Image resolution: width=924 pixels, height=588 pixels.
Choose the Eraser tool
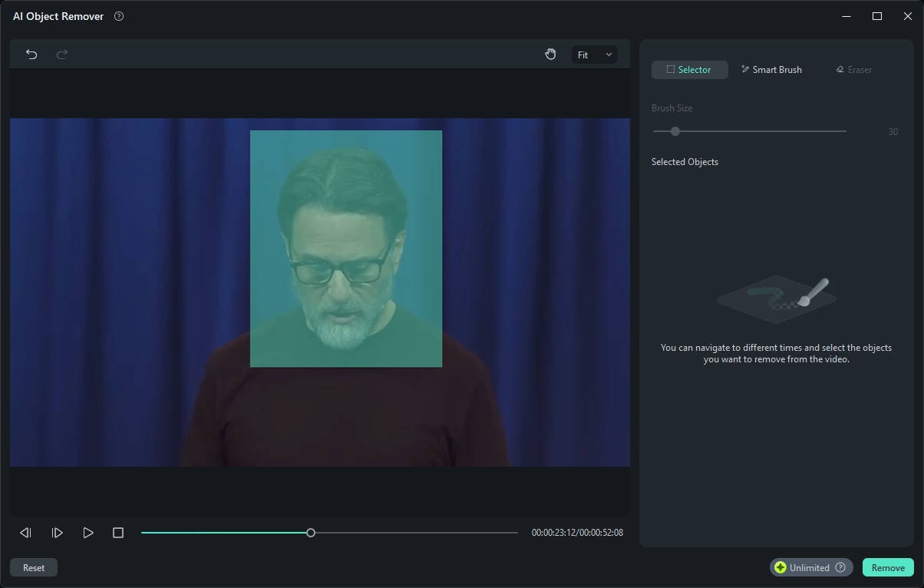(x=854, y=70)
